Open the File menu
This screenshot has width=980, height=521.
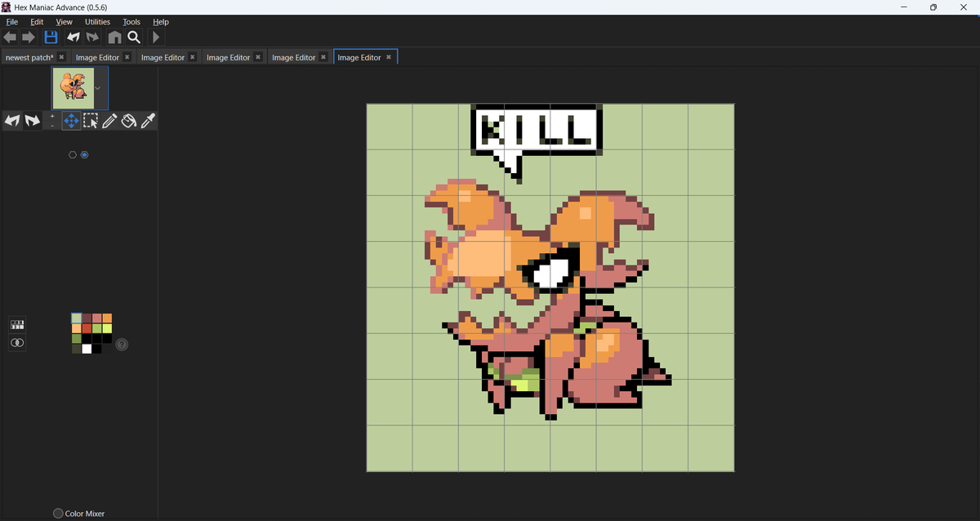[x=12, y=22]
